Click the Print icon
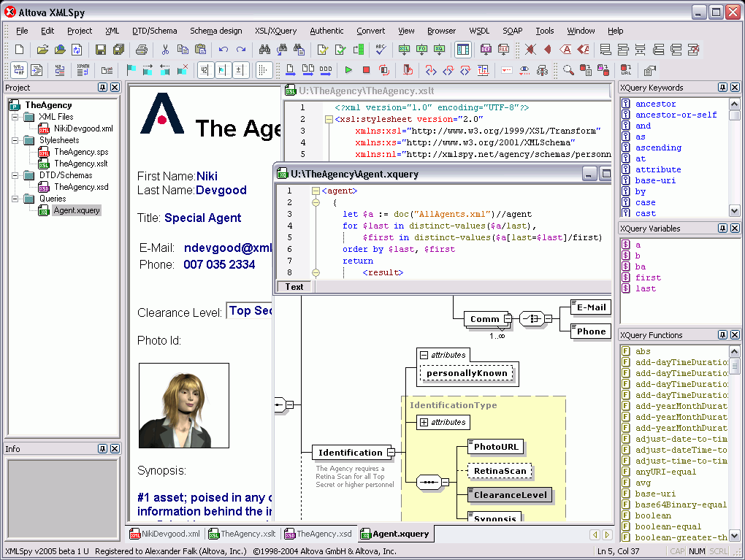This screenshot has height=560, width=745. click(142, 50)
